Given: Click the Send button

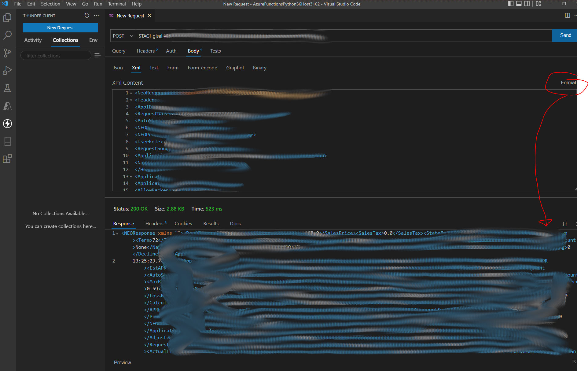Looking at the screenshot, I should pyautogui.click(x=565, y=35).
